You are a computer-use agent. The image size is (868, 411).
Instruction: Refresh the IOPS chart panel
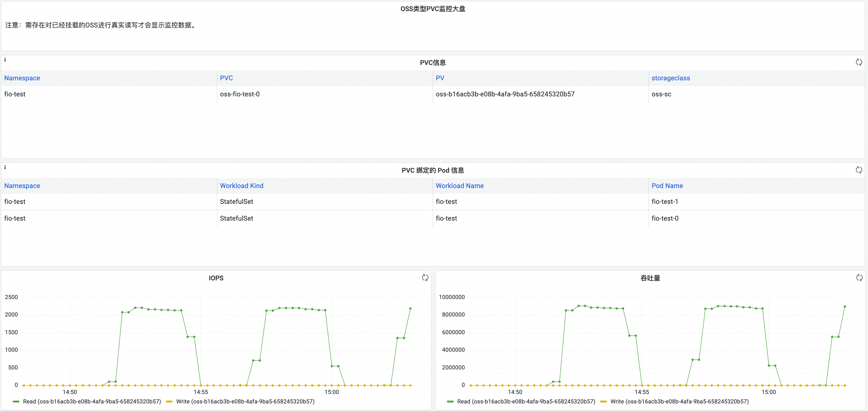tap(425, 278)
